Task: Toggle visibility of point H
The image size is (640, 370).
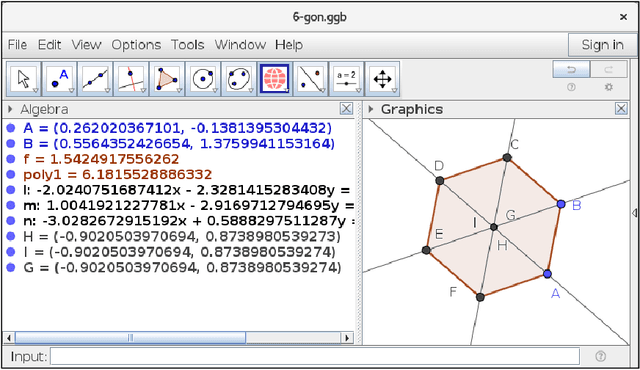Action: (x=11, y=236)
